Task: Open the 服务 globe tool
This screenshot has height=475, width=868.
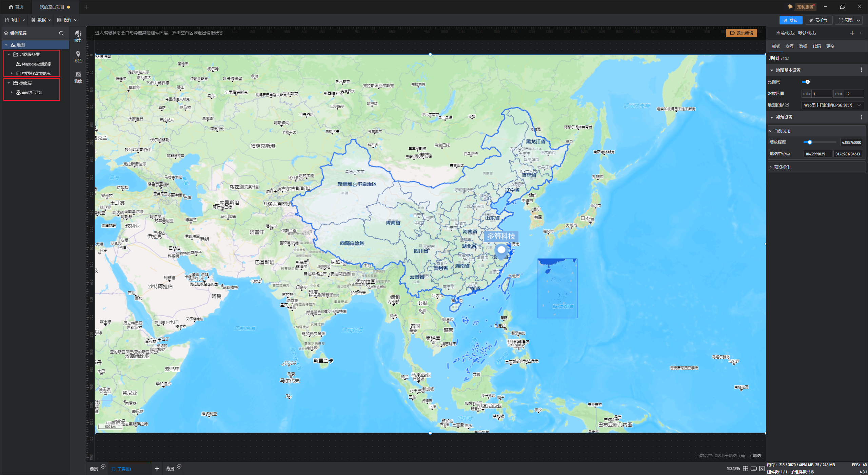Action: coord(78,35)
